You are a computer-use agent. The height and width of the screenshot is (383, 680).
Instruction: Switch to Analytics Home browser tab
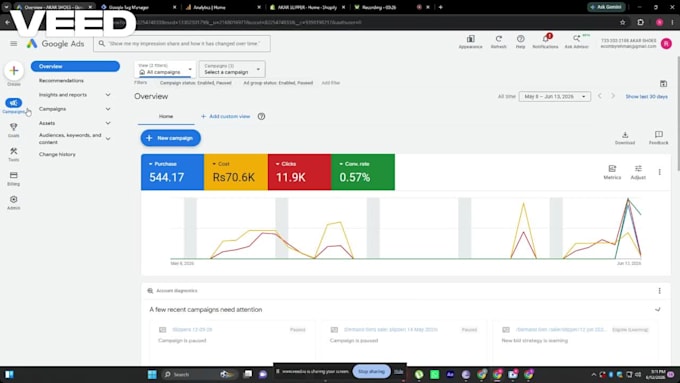tap(223, 7)
